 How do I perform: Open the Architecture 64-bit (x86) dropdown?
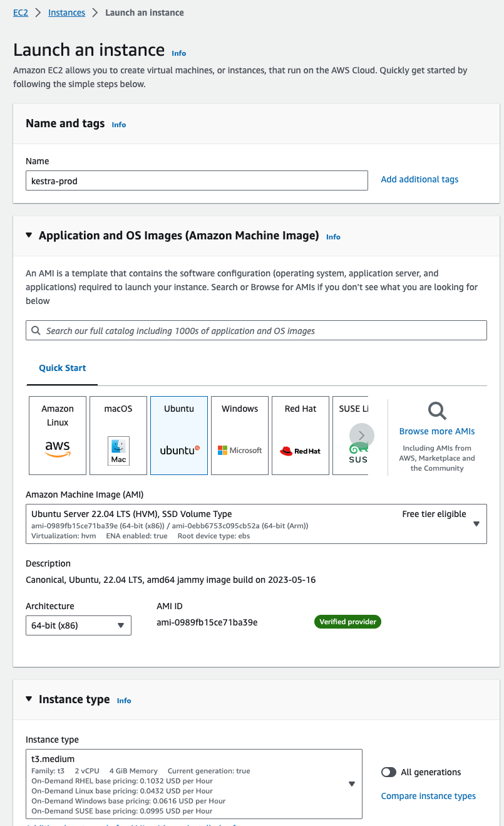click(x=78, y=625)
